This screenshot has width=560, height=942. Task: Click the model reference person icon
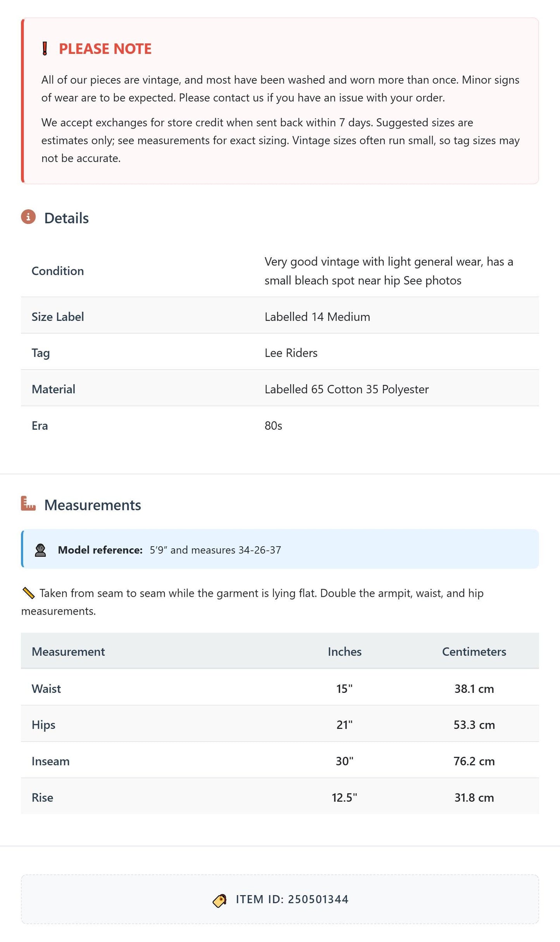click(40, 550)
